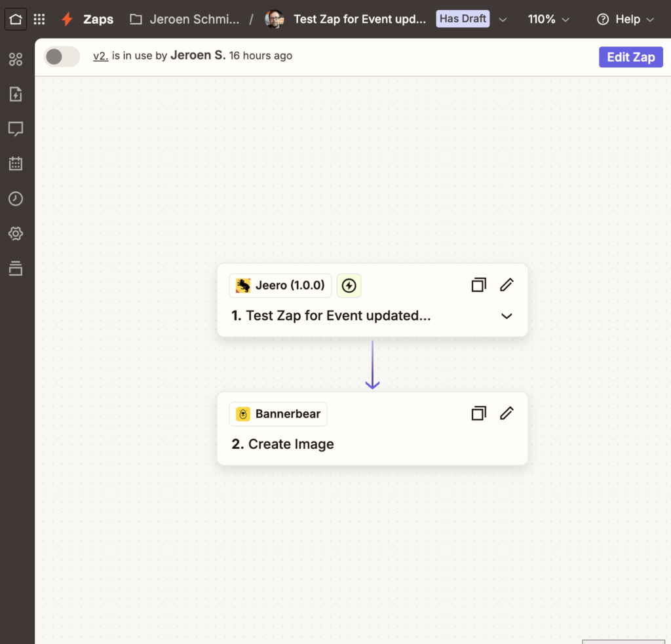Edit the Bannerbear step with pencil icon

(507, 413)
